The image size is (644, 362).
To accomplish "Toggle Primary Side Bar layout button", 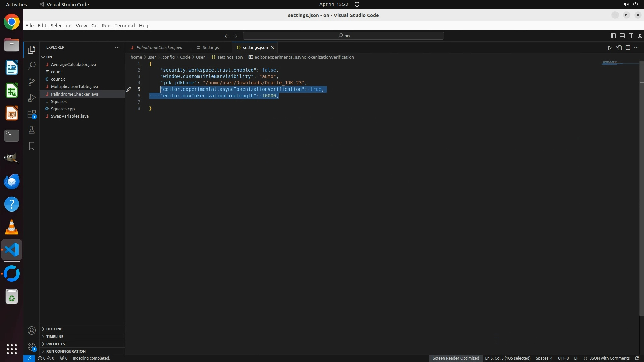I will click(613, 36).
